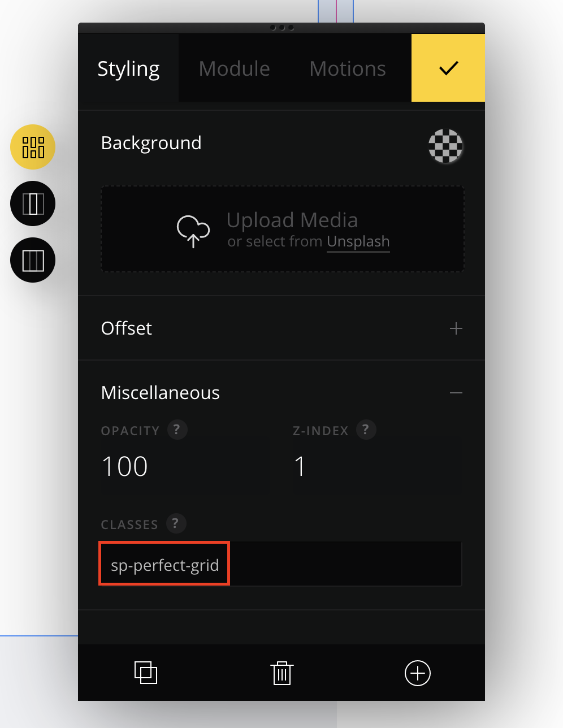The height and width of the screenshot is (728, 563).
Task: Select the yellow grid layout icon
Action: coord(33,147)
